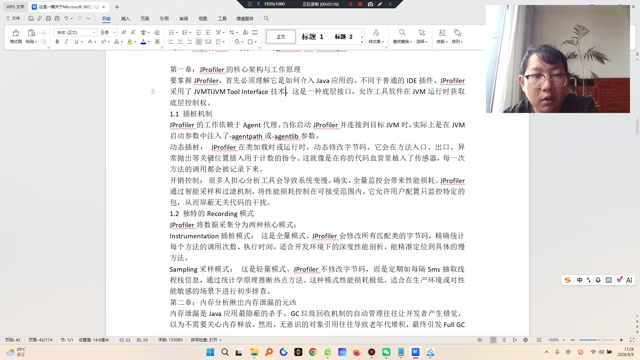The width and height of the screenshot is (640, 360).
Task: Clear formatting with the eraser icon
Action: point(157,32)
